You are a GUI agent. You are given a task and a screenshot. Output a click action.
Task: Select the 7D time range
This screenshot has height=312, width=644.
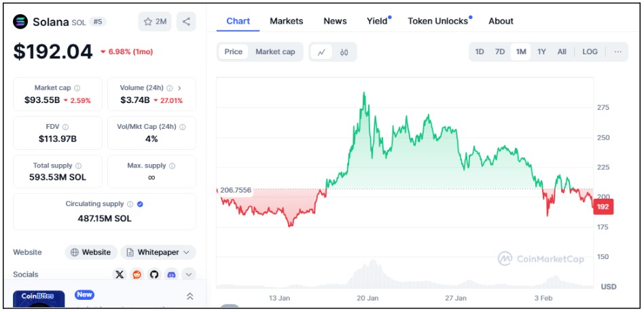500,52
